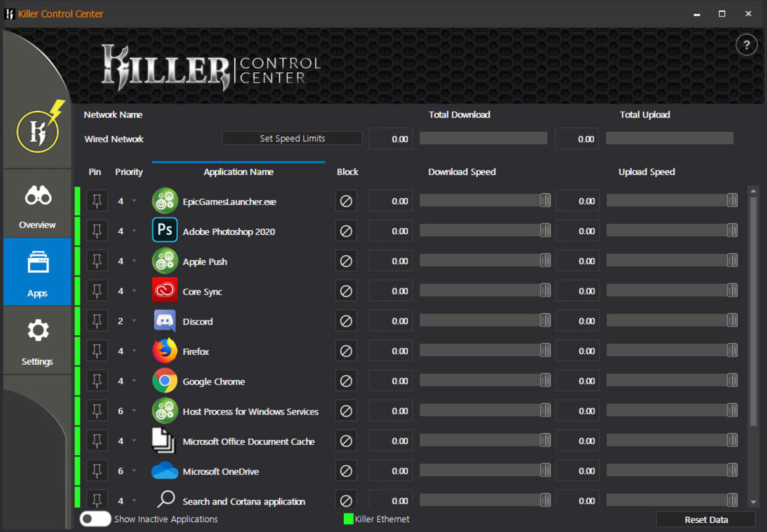
Task: Click the Core Sync Creative Cloud icon
Action: 165,291
